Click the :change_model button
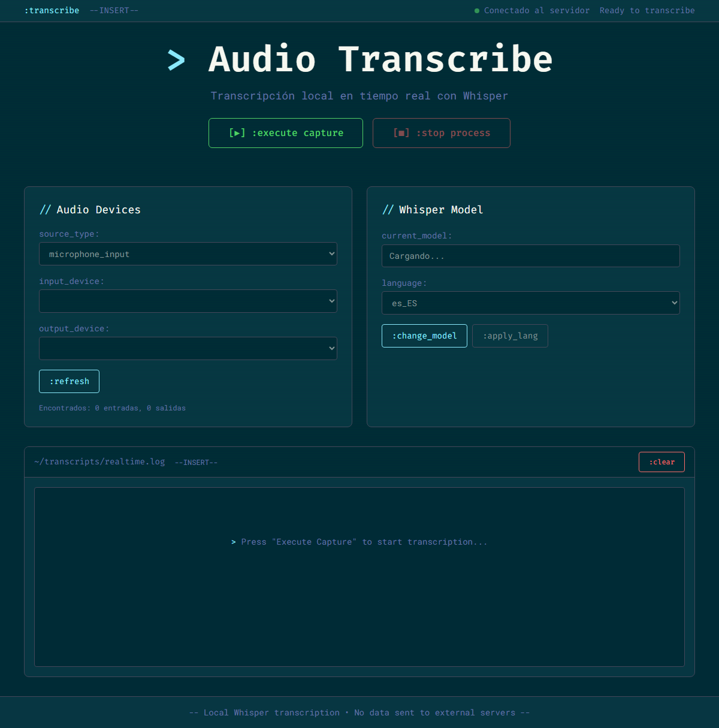Image resolution: width=719 pixels, height=728 pixels. click(x=424, y=336)
